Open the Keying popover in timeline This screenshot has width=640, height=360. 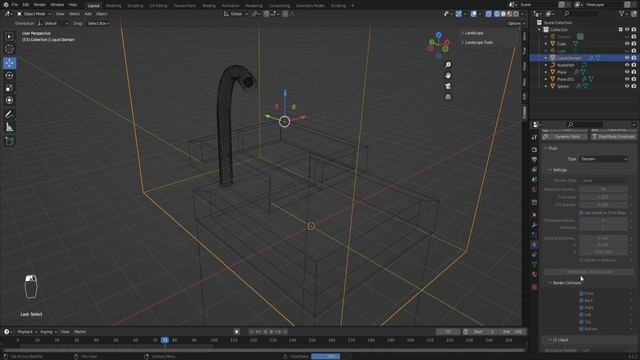pyautogui.click(x=48, y=332)
